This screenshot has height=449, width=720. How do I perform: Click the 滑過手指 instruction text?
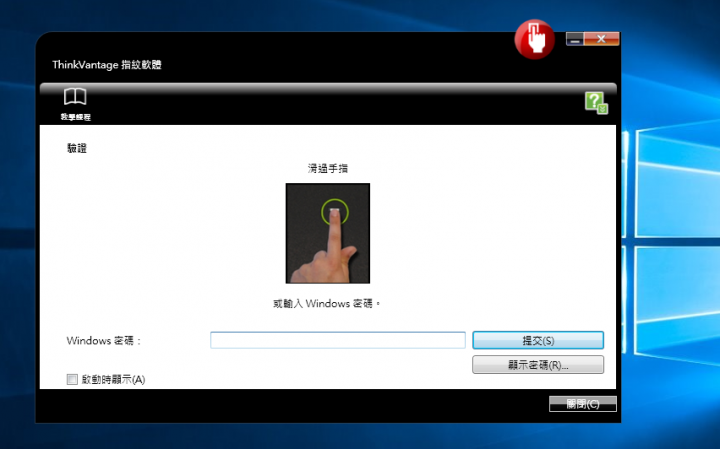[x=327, y=168]
